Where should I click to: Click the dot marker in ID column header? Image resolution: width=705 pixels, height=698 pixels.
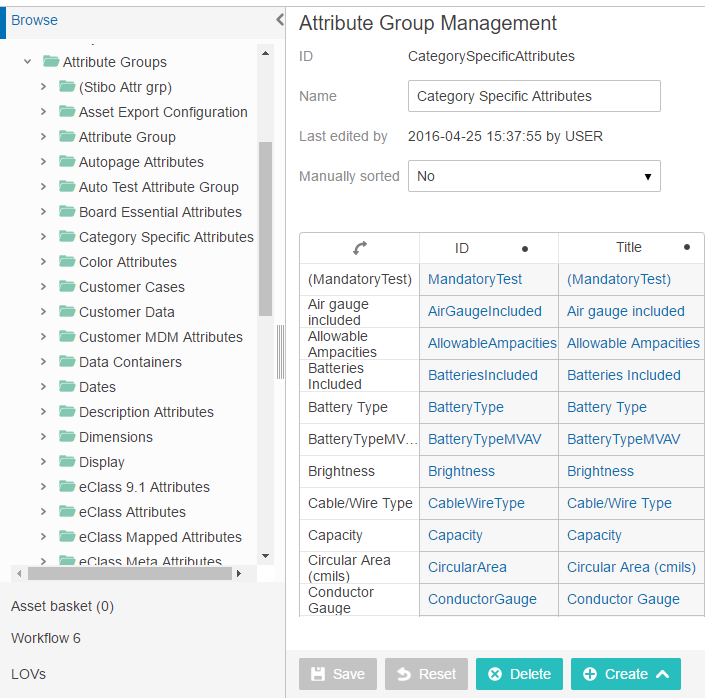[x=525, y=249]
